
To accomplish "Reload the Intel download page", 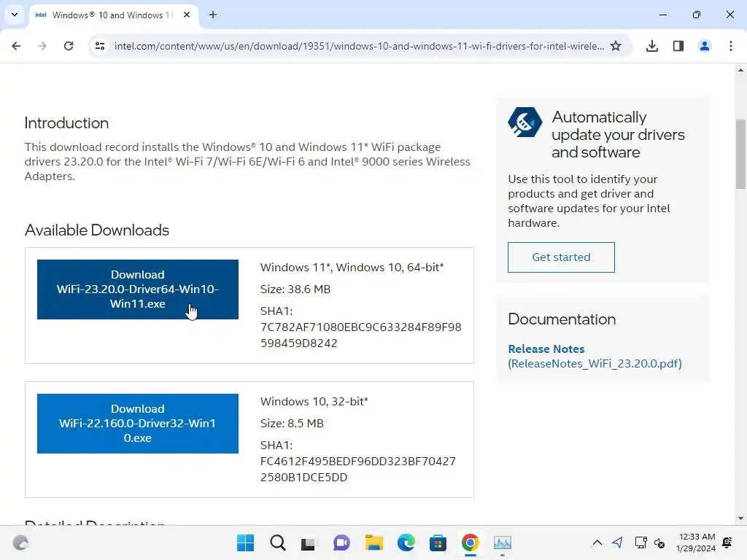I will [69, 46].
